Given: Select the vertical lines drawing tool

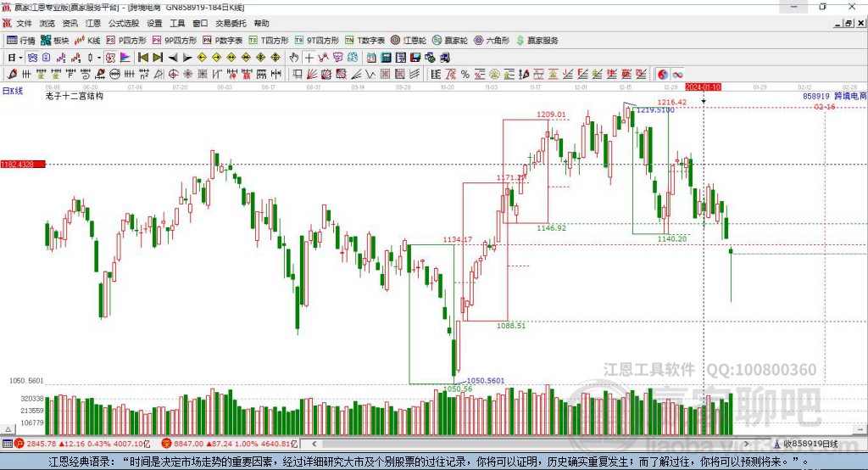Looking at the screenshot, I should [26, 74].
